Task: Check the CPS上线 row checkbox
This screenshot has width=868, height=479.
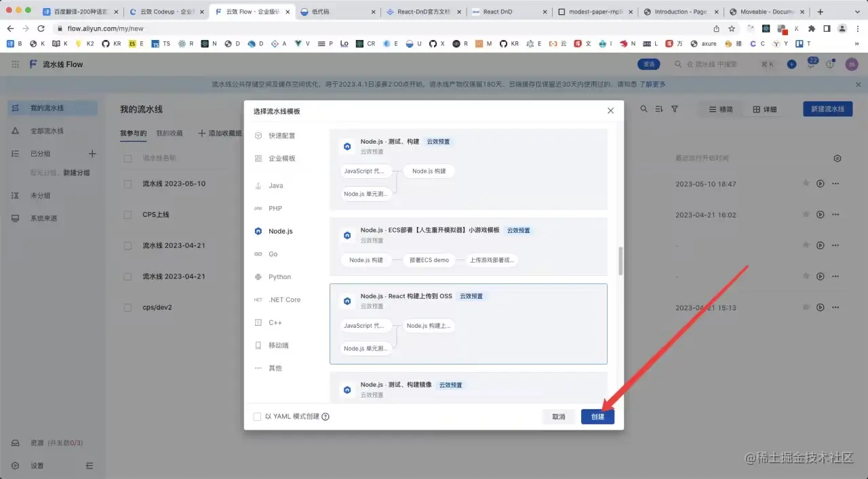Action: pyautogui.click(x=127, y=215)
